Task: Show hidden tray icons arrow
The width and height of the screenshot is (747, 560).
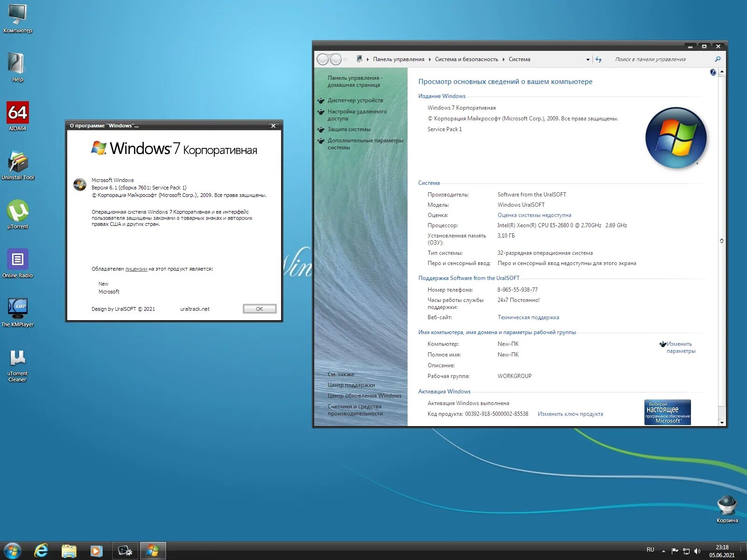Action: click(663, 551)
